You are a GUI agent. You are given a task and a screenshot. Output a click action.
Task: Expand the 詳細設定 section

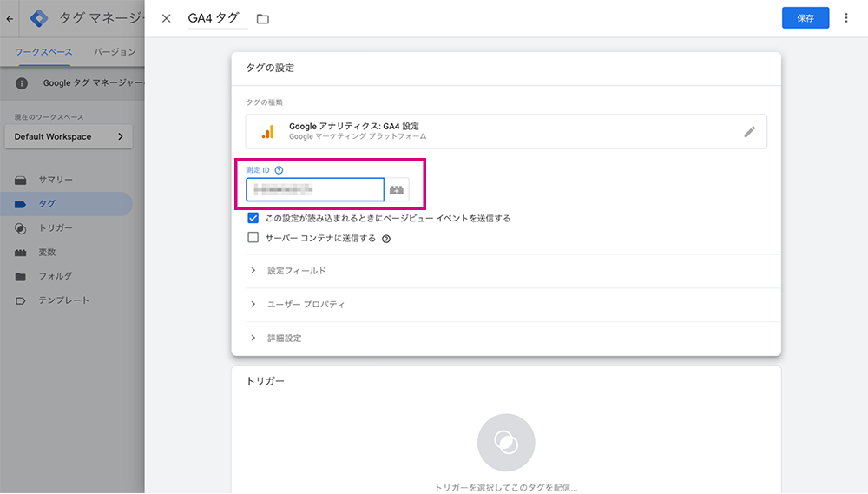pos(513,338)
